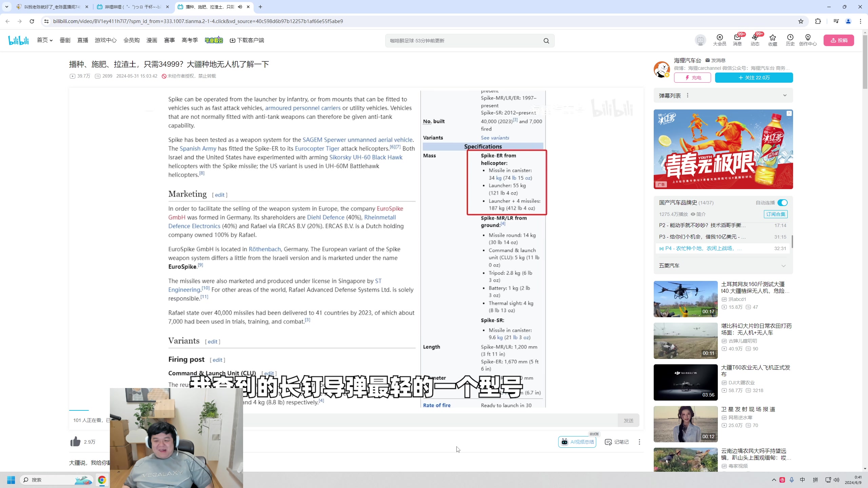Viewport: 868px width, 488px height.
Task: Toggle the 自动连播 autoplay switch
Action: coord(782,203)
